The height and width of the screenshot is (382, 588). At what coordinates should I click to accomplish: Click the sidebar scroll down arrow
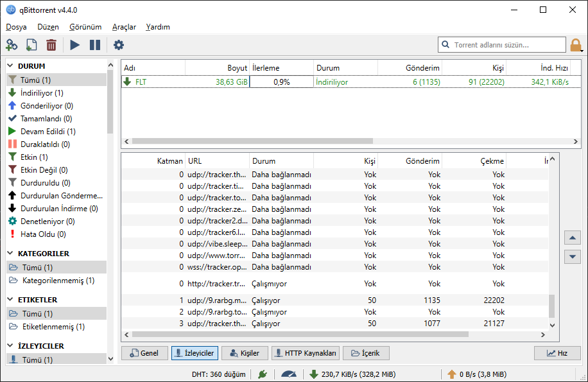[110, 359]
